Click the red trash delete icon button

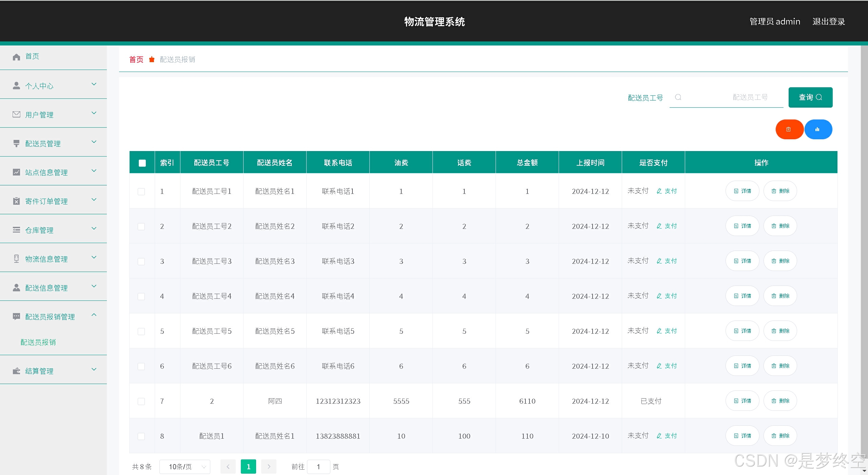click(x=789, y=129)
